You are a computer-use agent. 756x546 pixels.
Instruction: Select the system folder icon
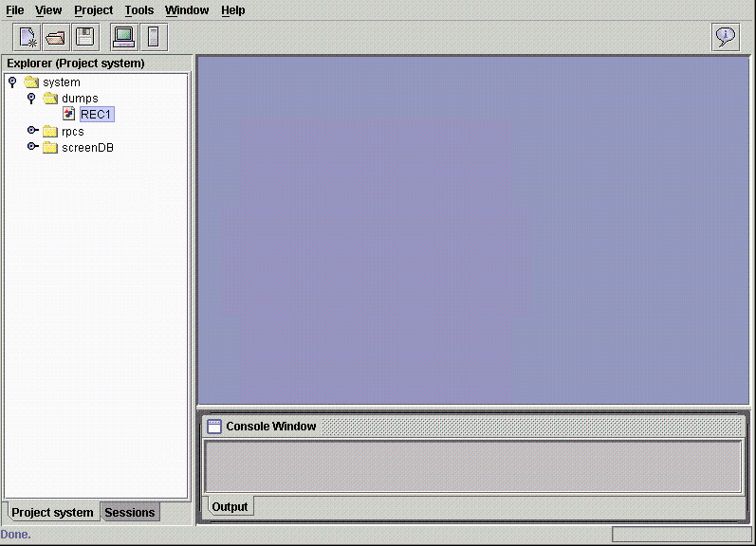click(x=31, y=82)
